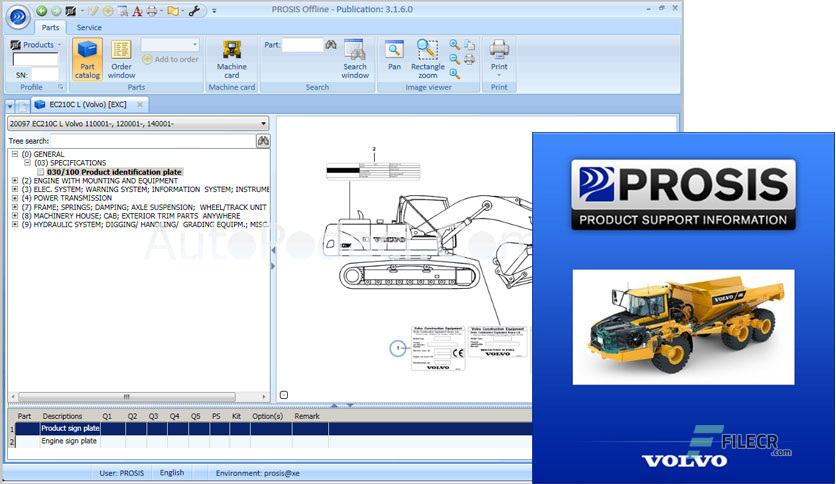Select the Engine sign plate row

point(69,440)
